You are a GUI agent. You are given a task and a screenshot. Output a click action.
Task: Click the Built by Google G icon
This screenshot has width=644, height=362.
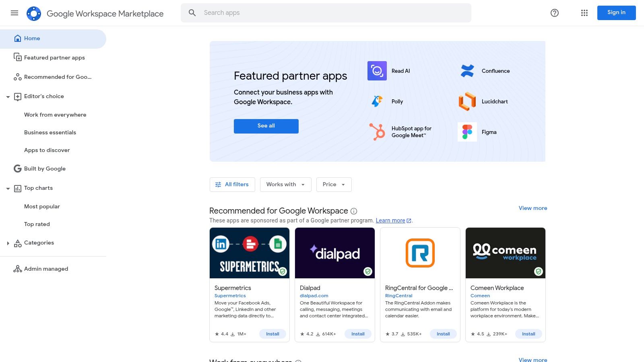pyautogui.click(x=17, y=169)
